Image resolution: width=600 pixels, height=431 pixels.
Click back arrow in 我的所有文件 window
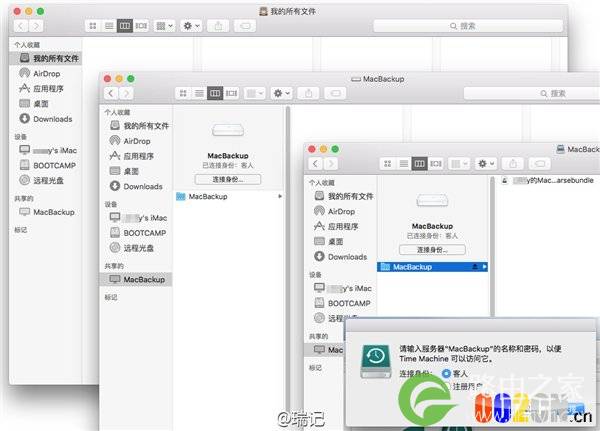[21, 26]
